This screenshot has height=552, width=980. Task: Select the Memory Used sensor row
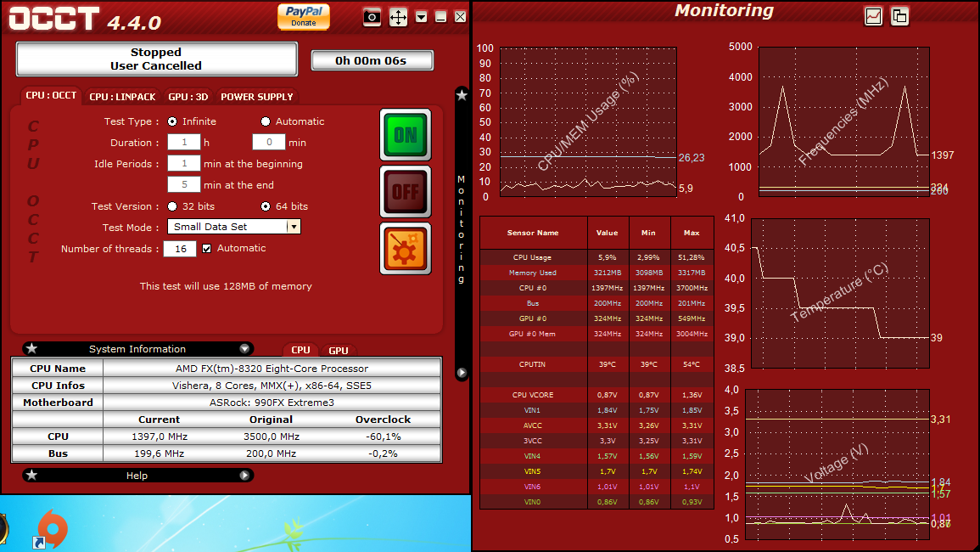(596, 273)
